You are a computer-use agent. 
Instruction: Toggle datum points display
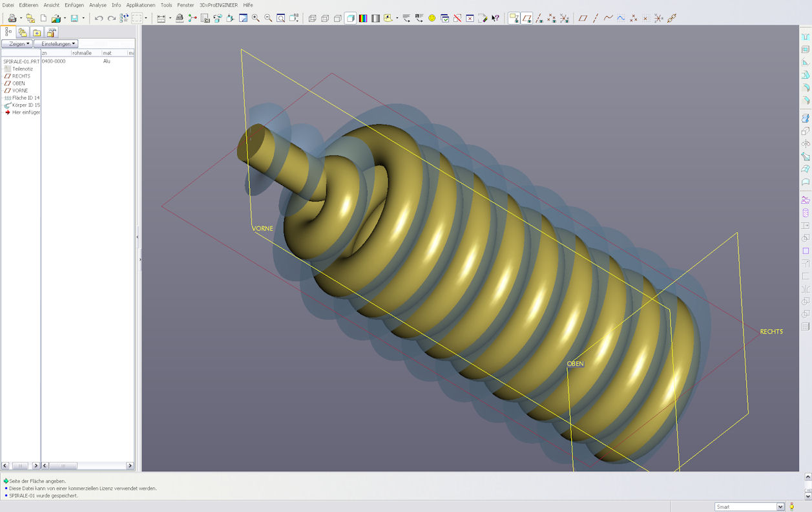coord(552,18)
